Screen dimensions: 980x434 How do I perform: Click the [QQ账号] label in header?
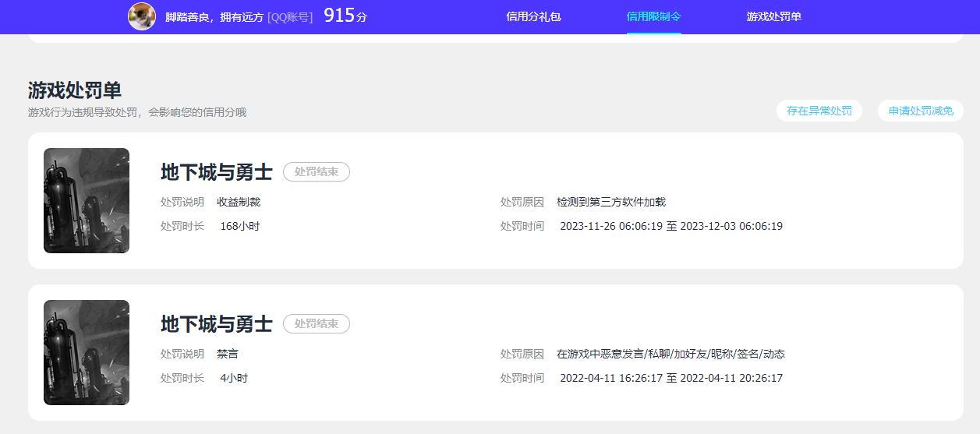click(290, 17)
